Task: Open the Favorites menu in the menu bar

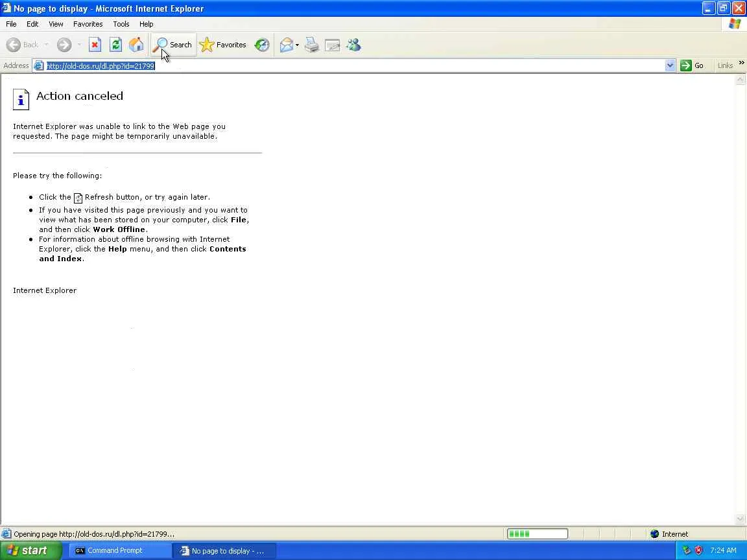Action: [88, 24]
